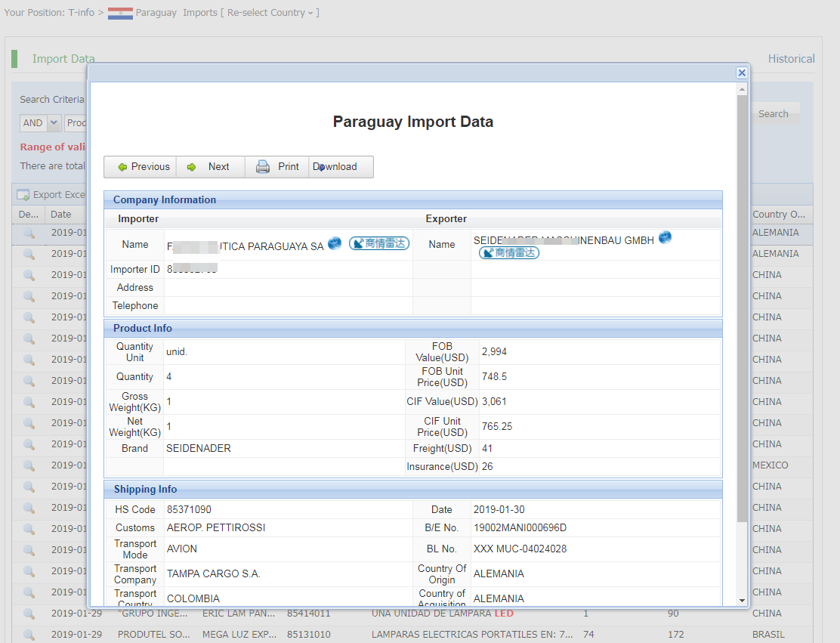Click the magnifier detail icon in the MEXICO row

pos(29,465)
